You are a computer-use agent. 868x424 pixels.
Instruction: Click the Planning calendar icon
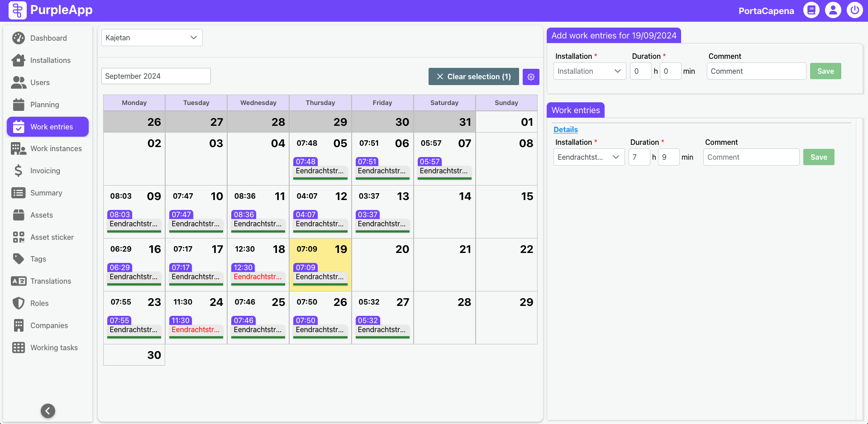(19, 105)
